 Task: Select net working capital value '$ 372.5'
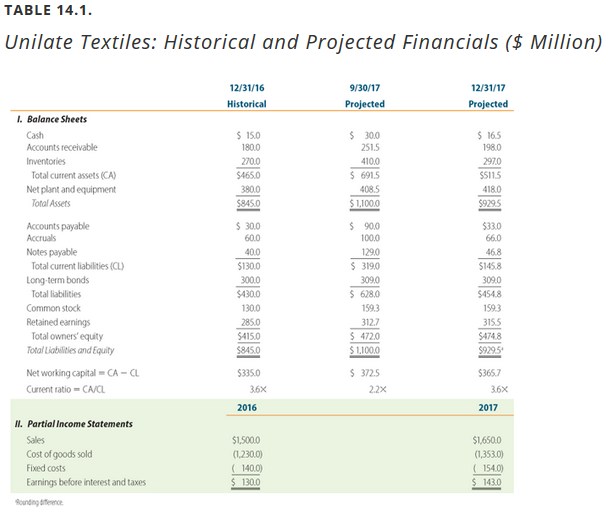[x=365, y=373]
